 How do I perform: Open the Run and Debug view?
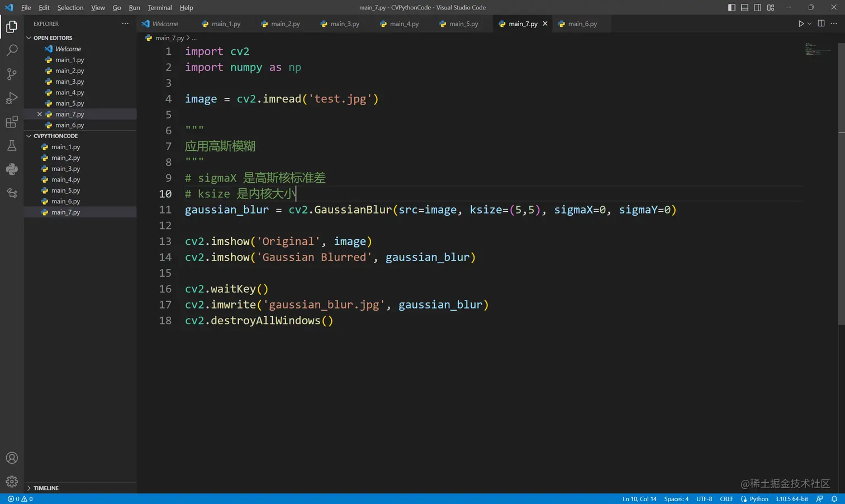coord(12,98)
